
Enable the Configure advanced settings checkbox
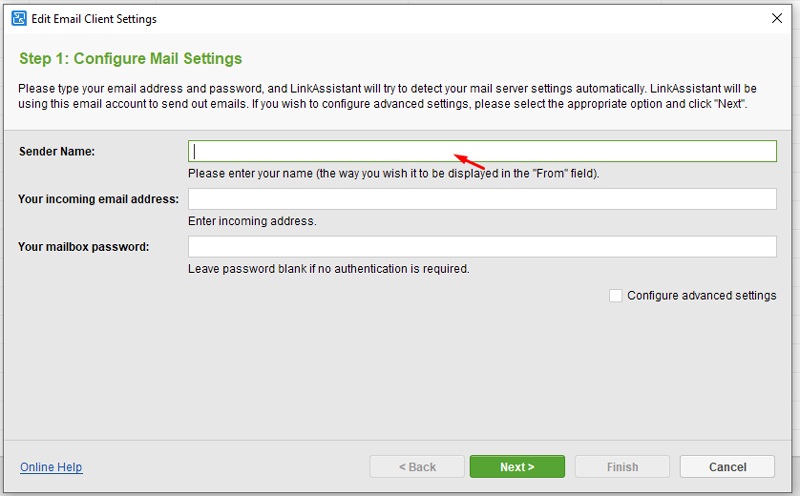click(x=615, y=295)
